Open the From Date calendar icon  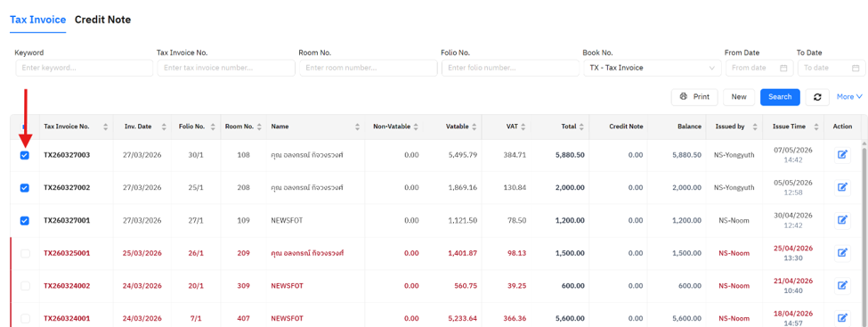[x=783, y=69]
